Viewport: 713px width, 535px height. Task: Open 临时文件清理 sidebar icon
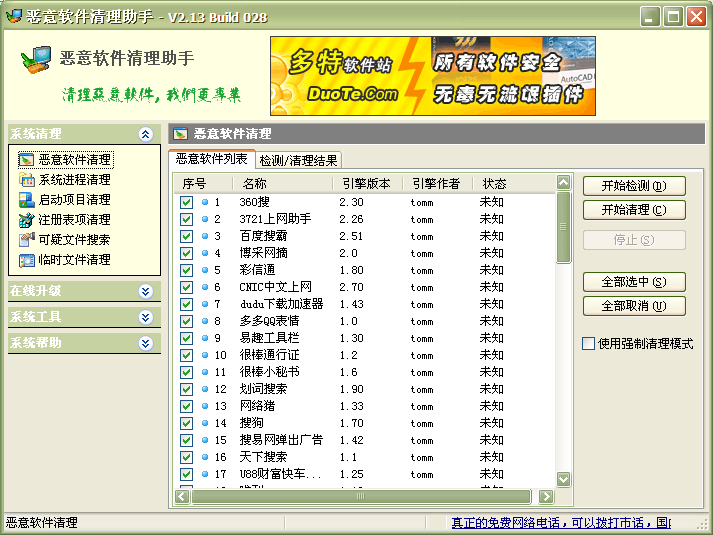coord(26,260)
